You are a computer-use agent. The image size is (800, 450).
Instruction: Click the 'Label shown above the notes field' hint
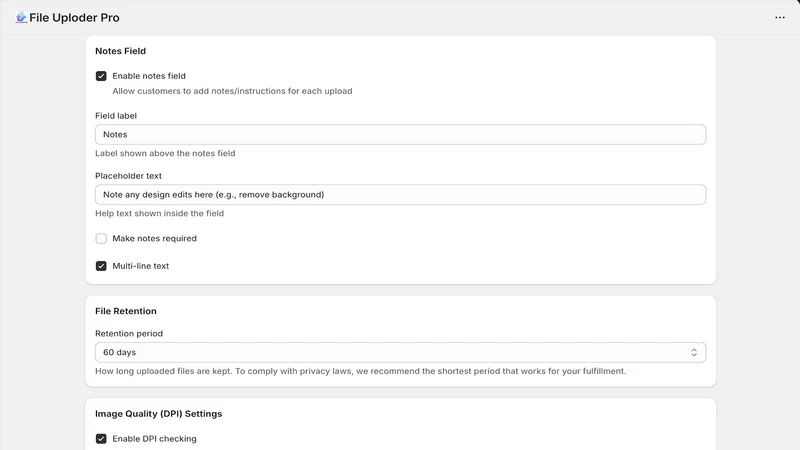[x=165, y=153]
